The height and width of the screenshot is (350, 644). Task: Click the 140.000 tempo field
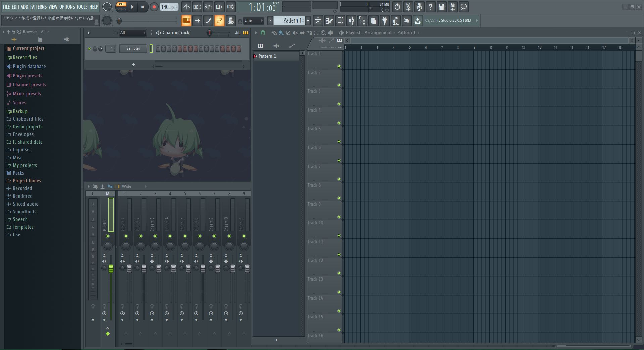(169, 7)
